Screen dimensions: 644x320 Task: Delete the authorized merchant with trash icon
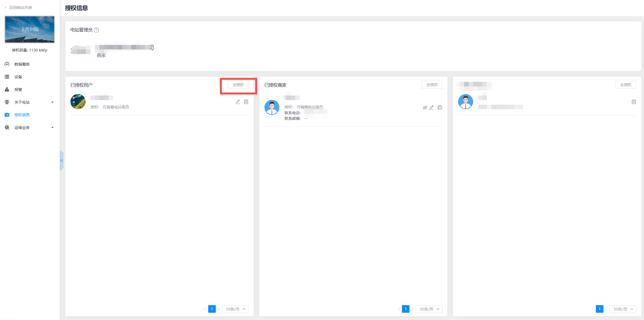click(x=440, y=107)
